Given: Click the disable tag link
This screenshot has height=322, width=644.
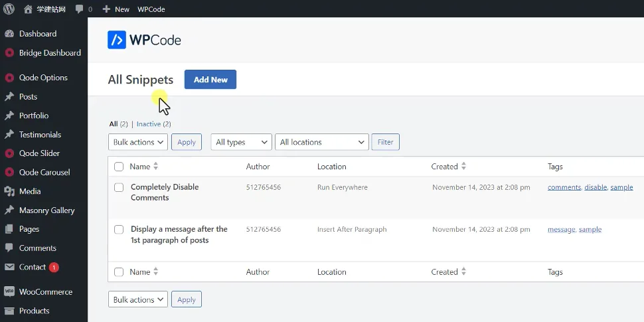Looking at the screenshot, I should click(596, 187).
